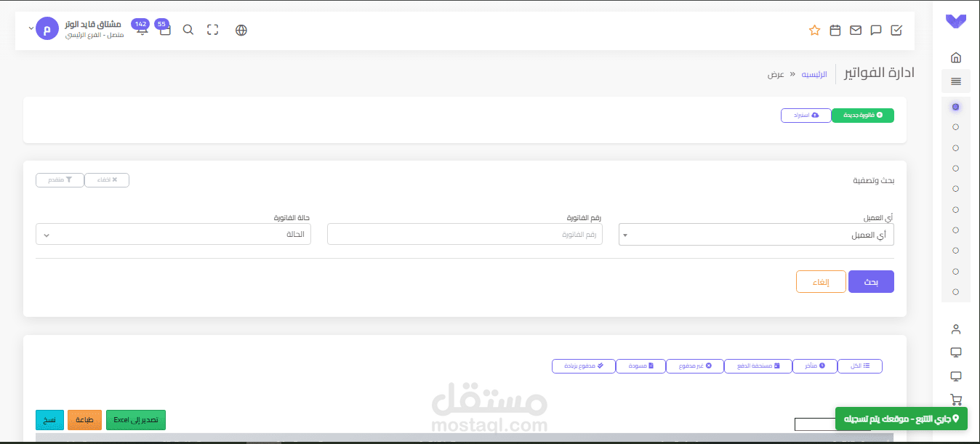980x444 pixels.
Task: Click the الرئيسيه breadcrumb link
Action: tap(814, 74)
